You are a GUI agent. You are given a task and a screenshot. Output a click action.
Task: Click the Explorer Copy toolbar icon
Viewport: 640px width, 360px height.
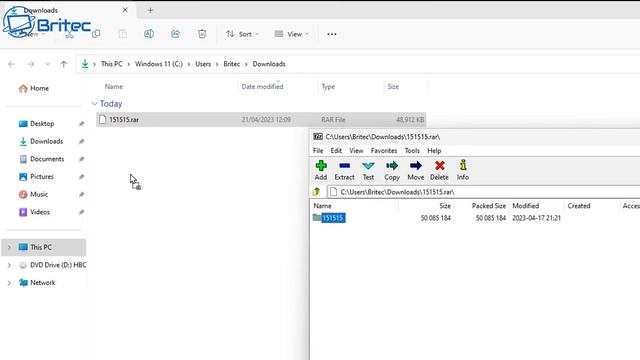tap(96, 34)
